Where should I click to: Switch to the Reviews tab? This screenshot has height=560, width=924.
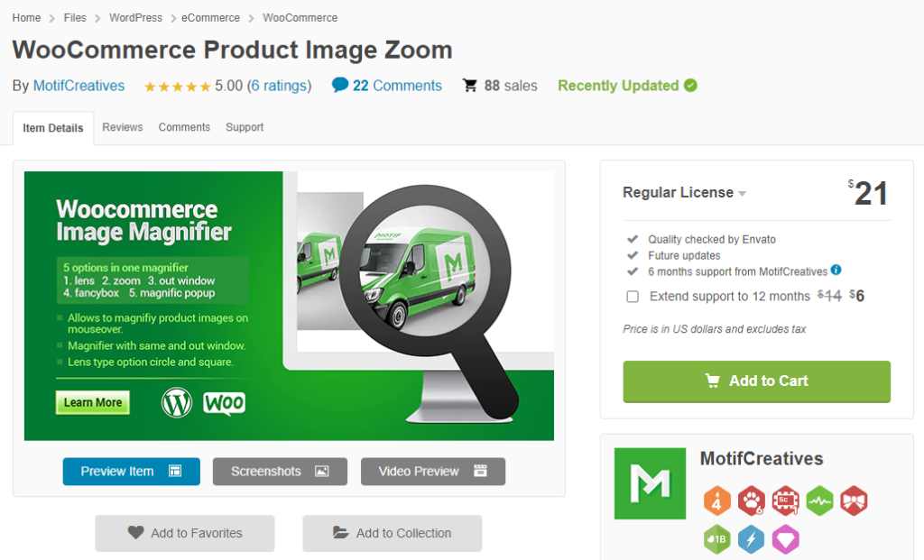click(123, 127)
